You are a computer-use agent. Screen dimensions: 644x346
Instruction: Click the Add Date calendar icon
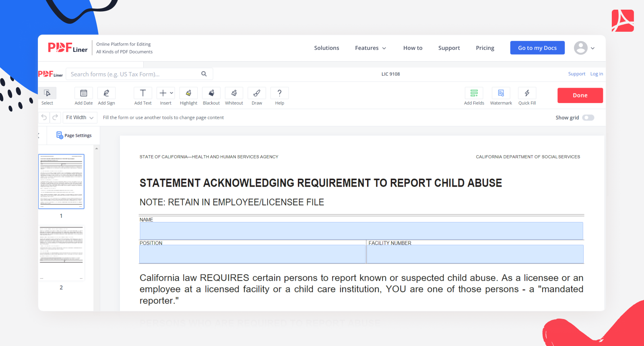[84, 93]
